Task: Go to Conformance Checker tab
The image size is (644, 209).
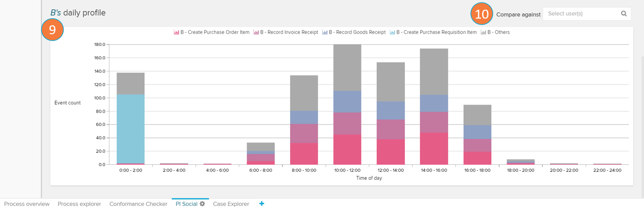Action: 138,204
